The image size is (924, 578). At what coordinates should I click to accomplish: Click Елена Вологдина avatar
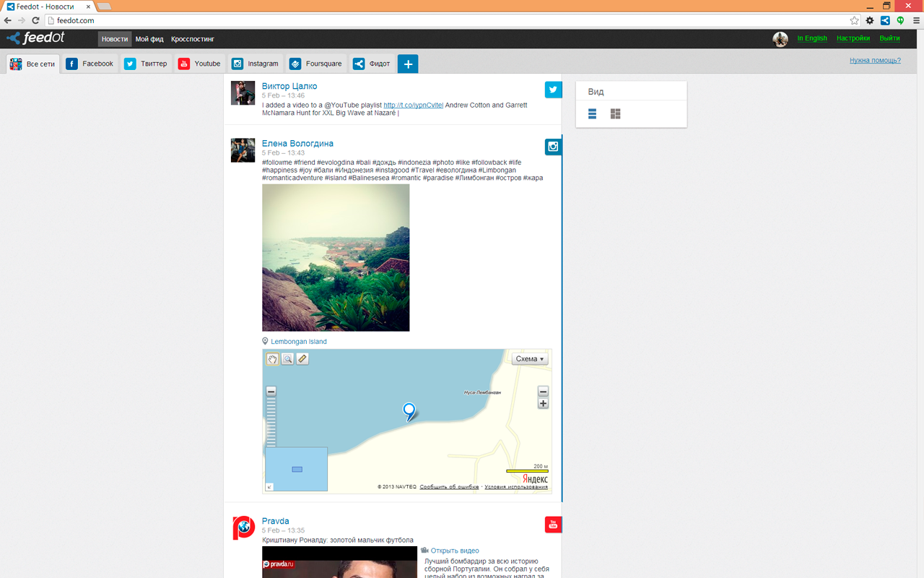click(x=243, y=150)
